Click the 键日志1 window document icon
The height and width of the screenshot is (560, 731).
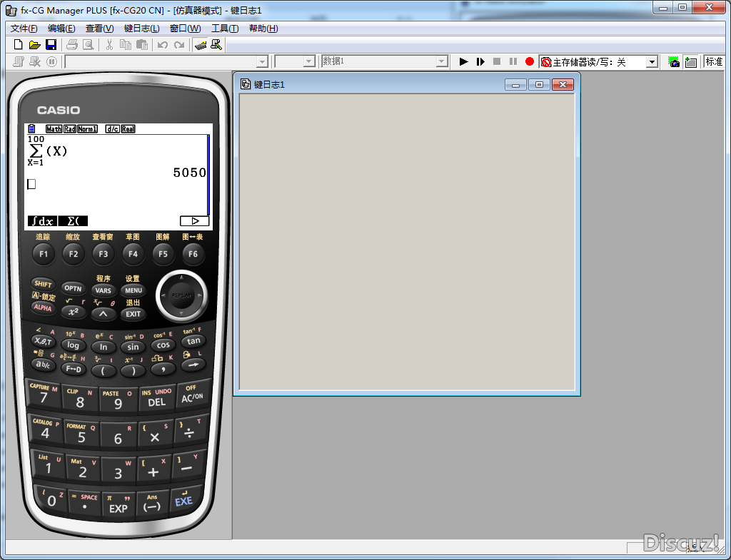(246, 84)
